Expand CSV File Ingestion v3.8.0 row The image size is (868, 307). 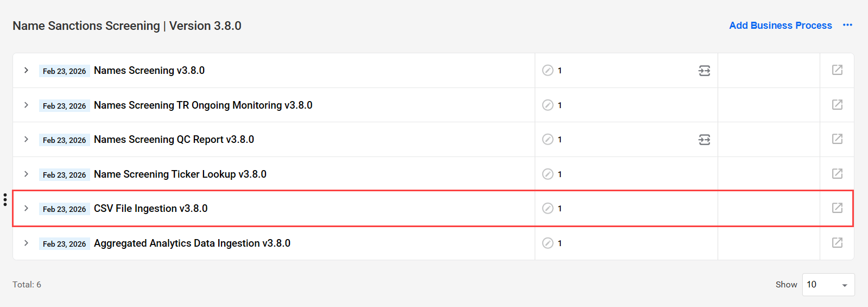tap(26, 208)
